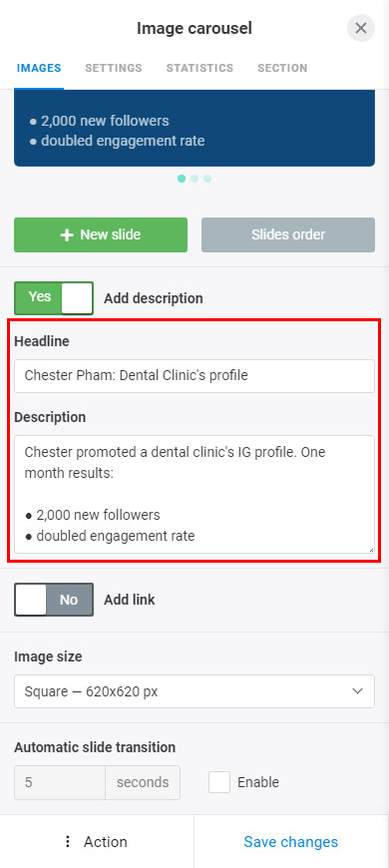The width and height of the screenshot is (389, 868).
Task: Select the third carousel pagination dot
Action: 206,179
